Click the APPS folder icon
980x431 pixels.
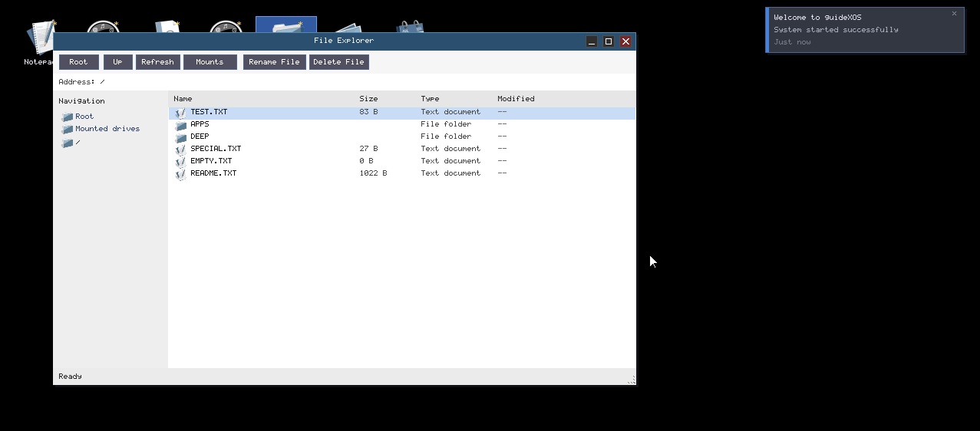[x=180, y=125]
